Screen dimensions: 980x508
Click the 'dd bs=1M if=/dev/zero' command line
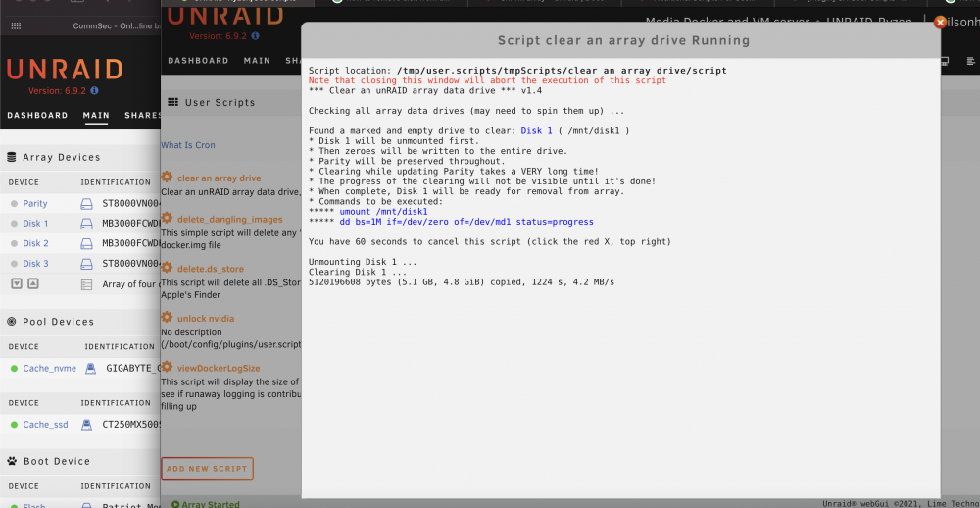tap(466, 222)
